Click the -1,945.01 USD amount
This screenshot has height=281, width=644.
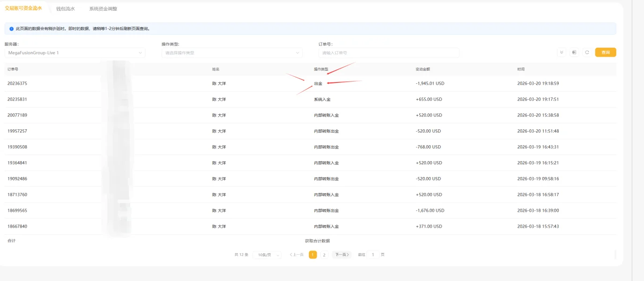(430, 83)
